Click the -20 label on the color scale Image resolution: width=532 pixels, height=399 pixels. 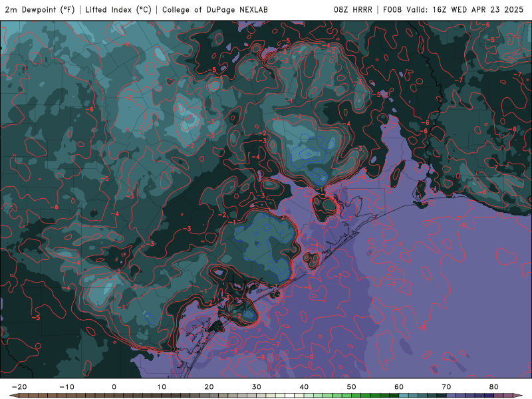19,387
